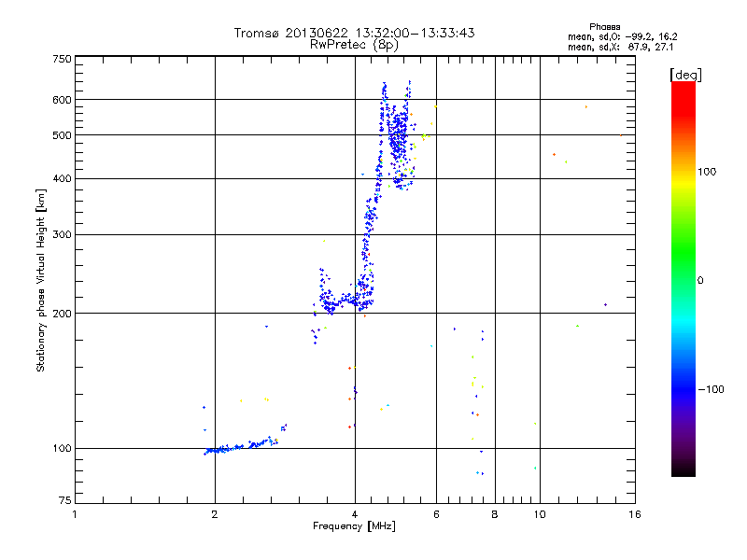747x560 pixels.
Task: Click the 'mean, sd,X: 87.9, 27.1' statistics line
Action: coord(620,48)
